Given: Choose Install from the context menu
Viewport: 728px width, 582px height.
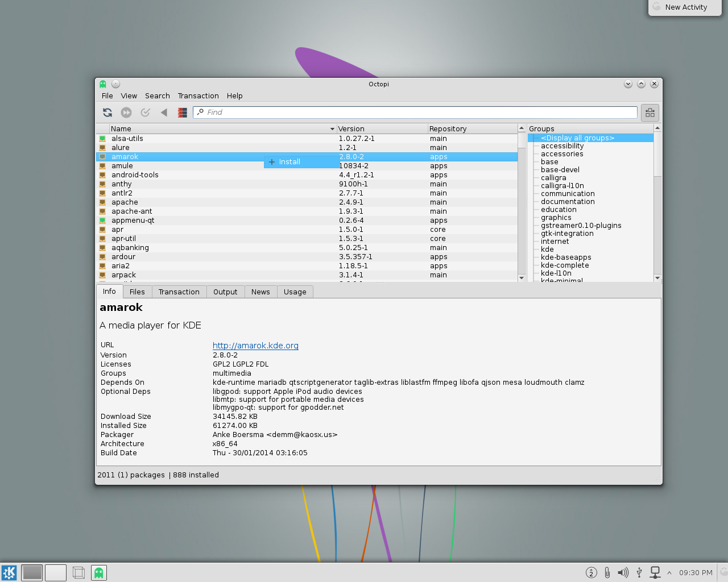Looking at the screenshot, I should [x=301, y=162].
